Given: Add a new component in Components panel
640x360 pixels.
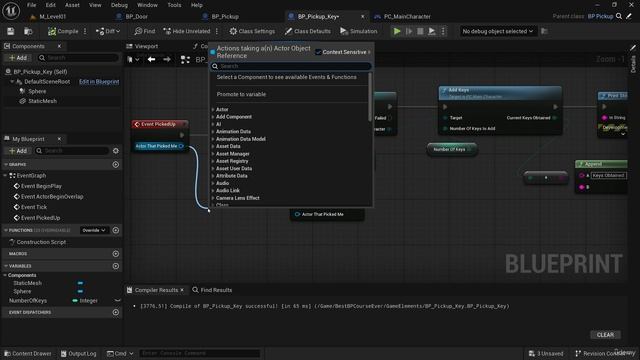Looking at the screenshot, I should [18, 58].
